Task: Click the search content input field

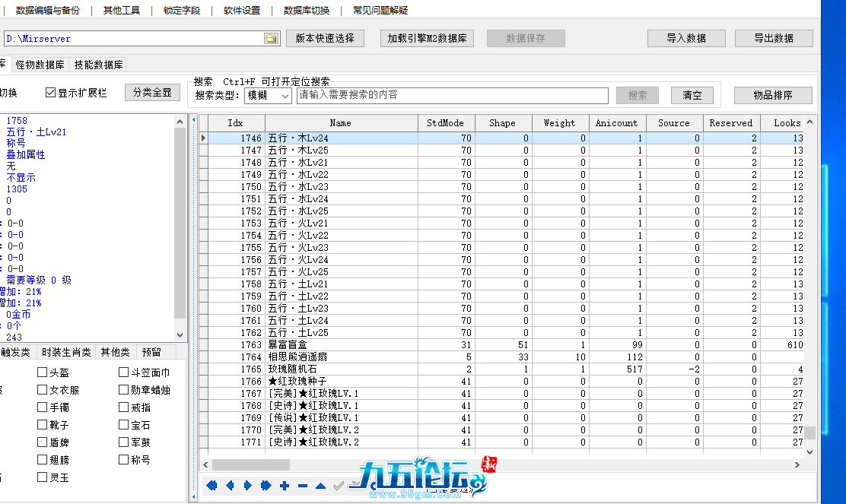Action: pos(452,96)
